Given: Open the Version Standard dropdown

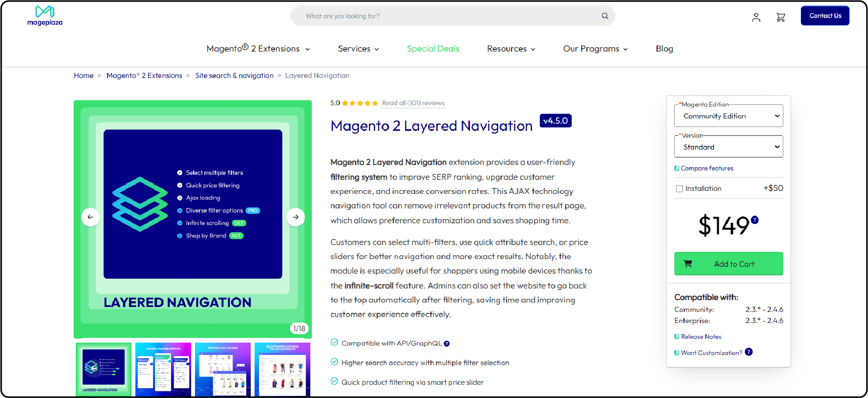Looking at the screenshot, I should (728, 147).
